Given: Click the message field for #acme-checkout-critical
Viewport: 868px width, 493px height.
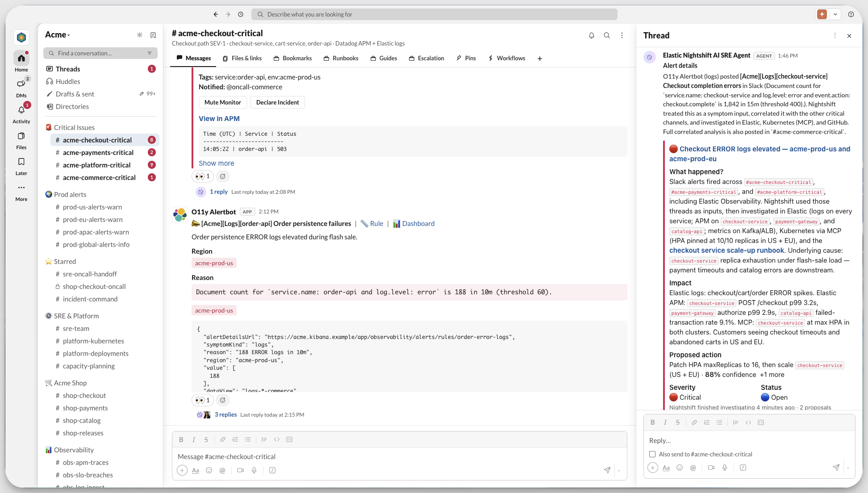Looking at the screenshot, I should coord(399,456).
